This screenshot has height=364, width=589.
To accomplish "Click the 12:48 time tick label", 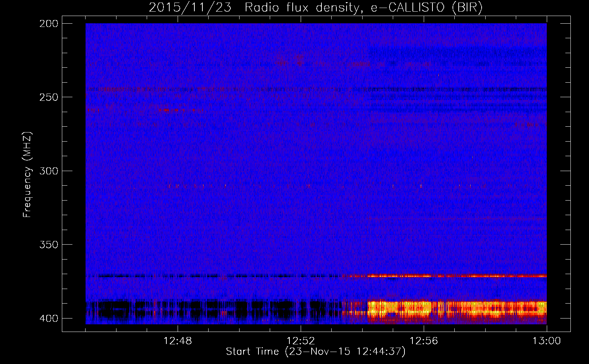I will pyautogui.click(x=178, y=341).
